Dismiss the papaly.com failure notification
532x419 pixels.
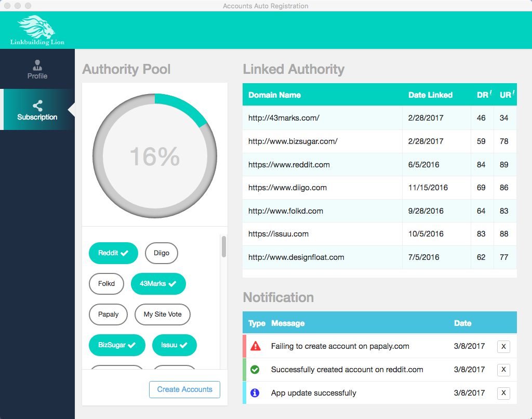pyautogui.click(x=503, y=347)
